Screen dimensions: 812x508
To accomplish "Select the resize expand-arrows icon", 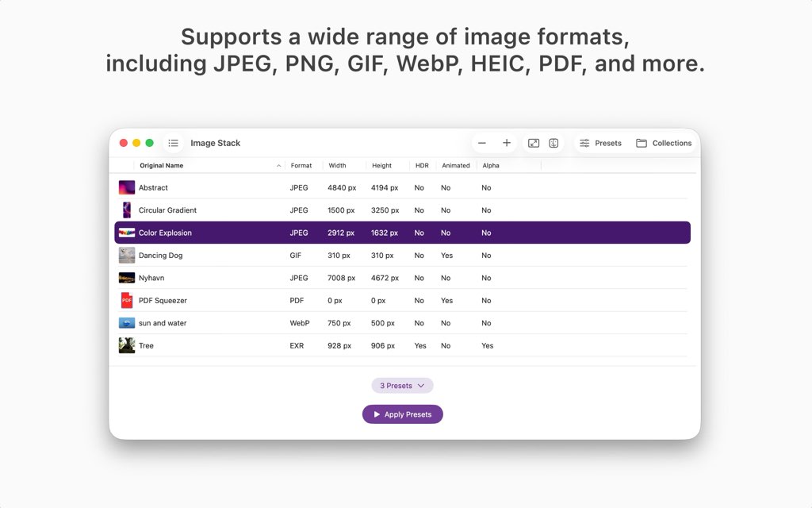I will pyautogui.click(x=533, y=143).
